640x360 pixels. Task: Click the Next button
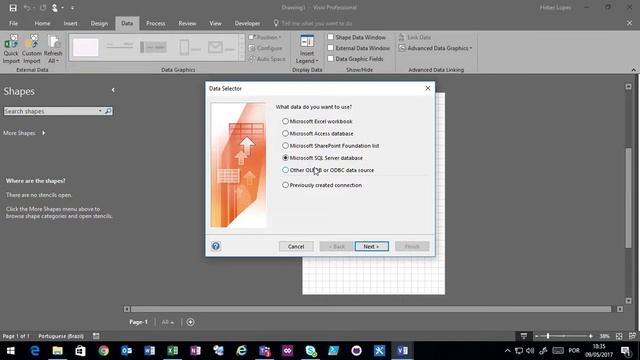[371, 247]
